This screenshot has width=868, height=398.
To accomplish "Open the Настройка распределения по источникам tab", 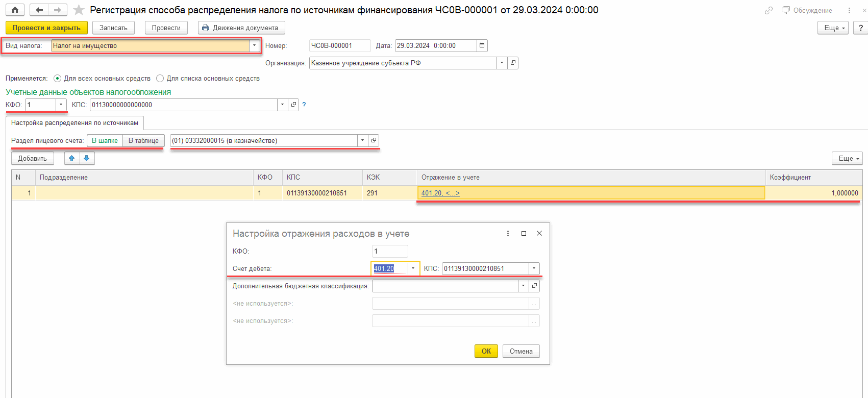I will coord(75,123).
